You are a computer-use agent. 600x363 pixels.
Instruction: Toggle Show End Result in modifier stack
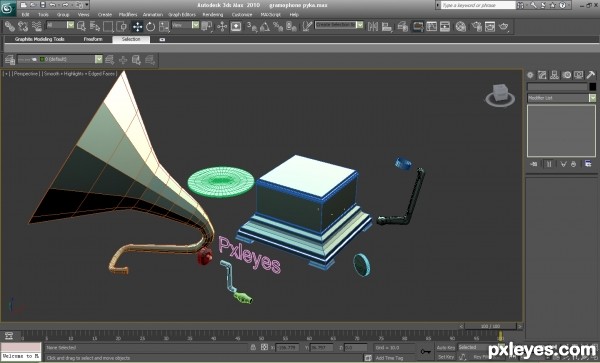point(549,164)
